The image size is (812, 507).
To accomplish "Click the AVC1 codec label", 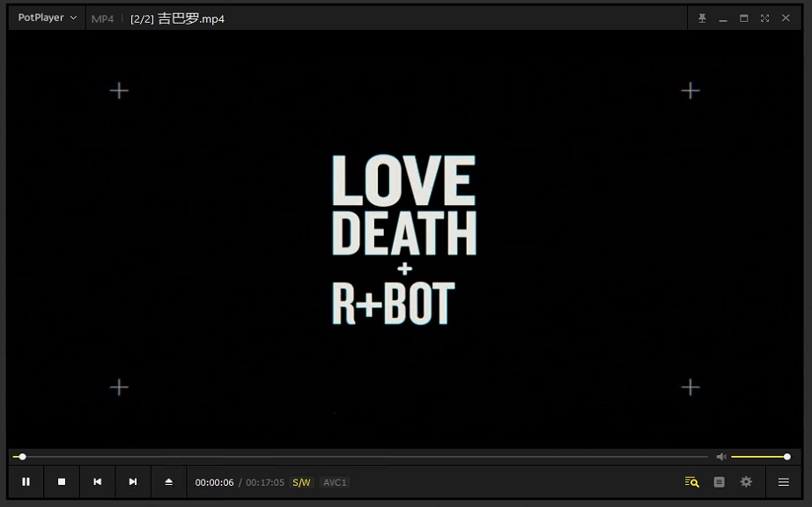I will 335,482.
